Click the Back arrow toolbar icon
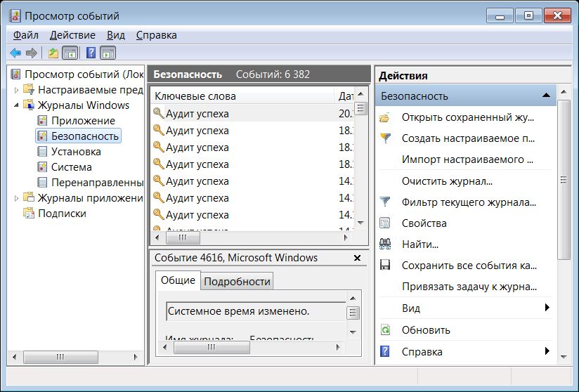 15,53
